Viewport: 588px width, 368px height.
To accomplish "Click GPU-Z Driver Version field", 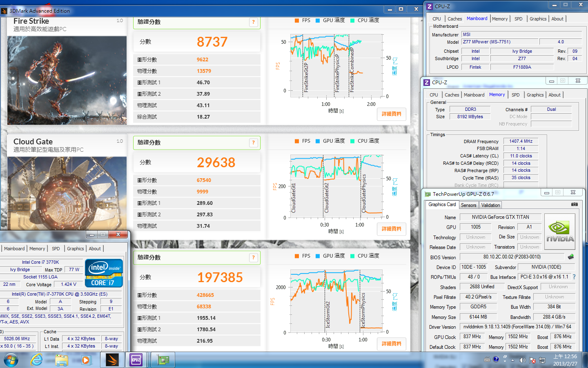I will point(517,327).
